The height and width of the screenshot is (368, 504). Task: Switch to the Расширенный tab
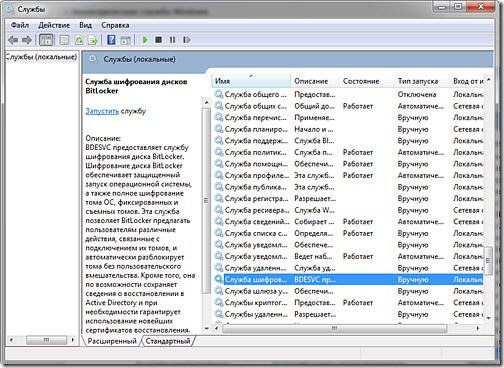click(112, 341)
